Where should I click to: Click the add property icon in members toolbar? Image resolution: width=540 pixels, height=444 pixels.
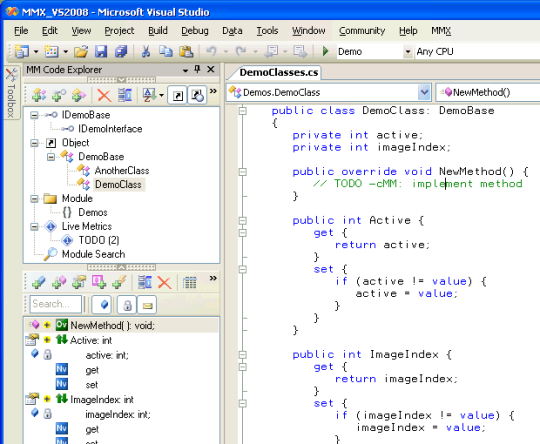(79, 282)
